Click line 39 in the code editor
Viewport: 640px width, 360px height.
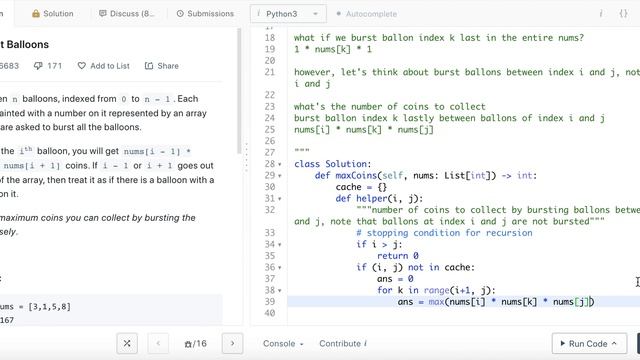click(x=463, y=302)
